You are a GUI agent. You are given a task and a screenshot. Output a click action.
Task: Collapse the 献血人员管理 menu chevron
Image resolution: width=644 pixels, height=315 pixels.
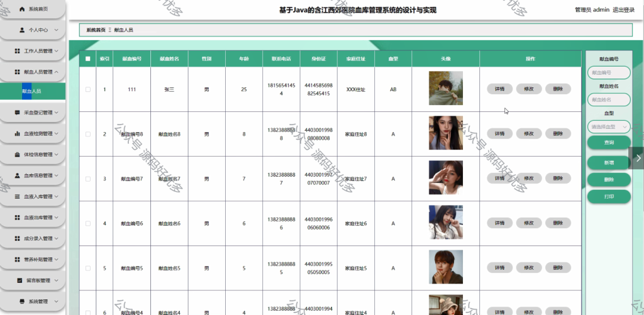point(56,72)
